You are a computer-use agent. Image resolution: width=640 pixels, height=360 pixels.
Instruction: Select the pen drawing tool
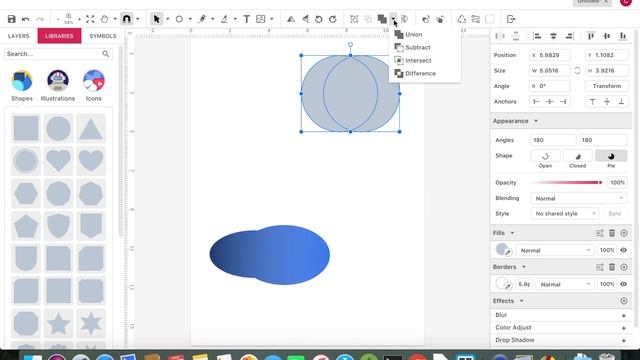202,19
